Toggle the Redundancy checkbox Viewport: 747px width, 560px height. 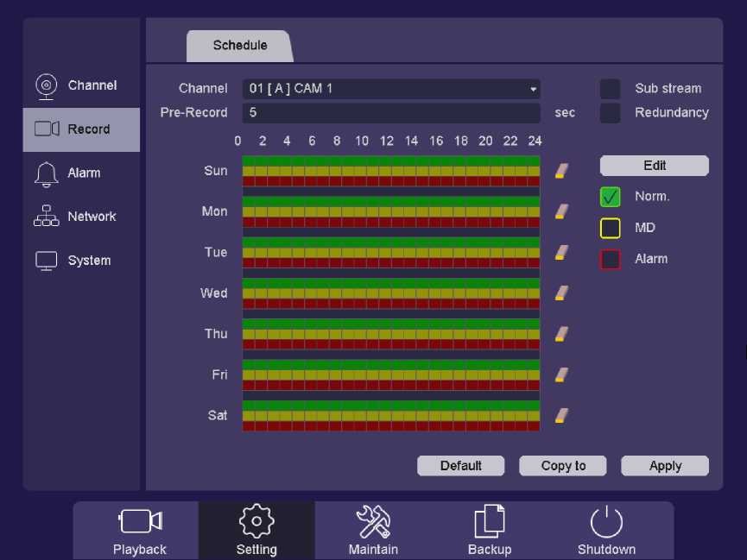(610, 113)
